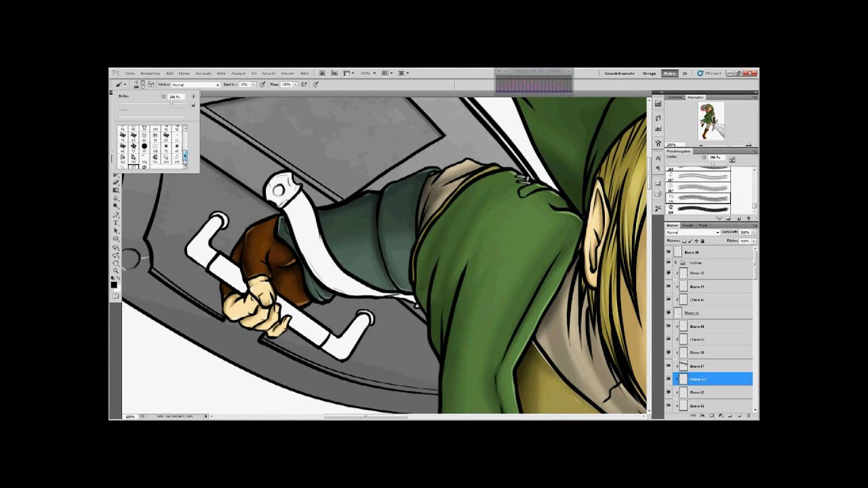Expand the Outlines layer group
This screenshot has height=488, width=868.
point(676,263)
